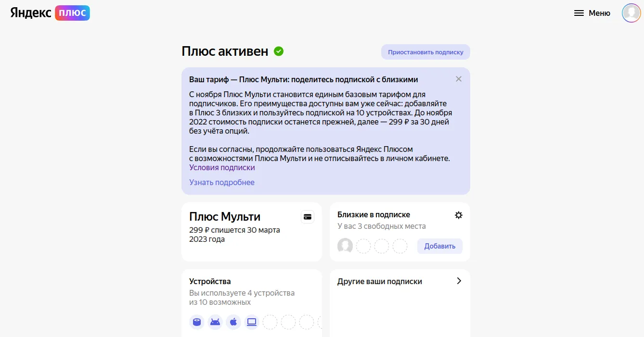Click the Ваш тариф notice title
This screenshot has height=337, width=644.
pyautogui.click(x=303, y=79)
